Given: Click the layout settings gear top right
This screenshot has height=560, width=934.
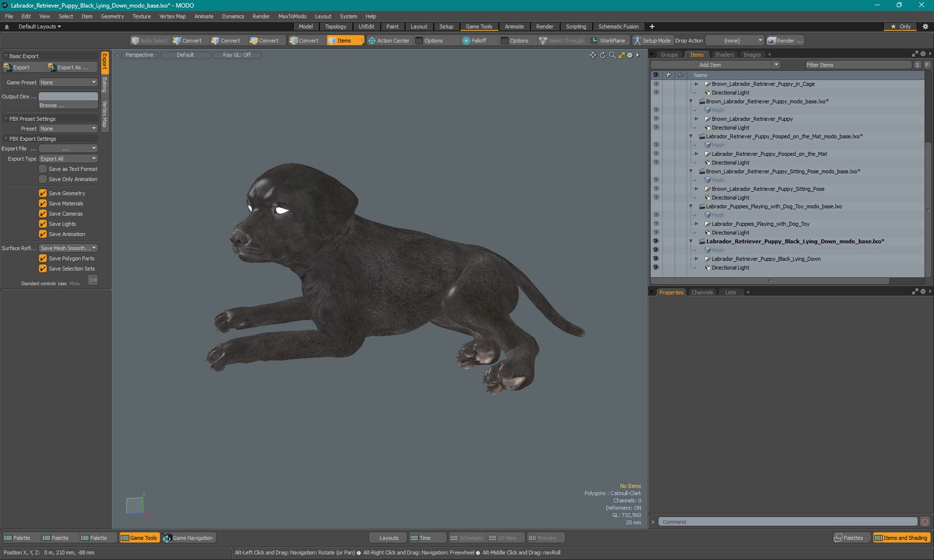Looking at the screenshot, I should [925, 26].
